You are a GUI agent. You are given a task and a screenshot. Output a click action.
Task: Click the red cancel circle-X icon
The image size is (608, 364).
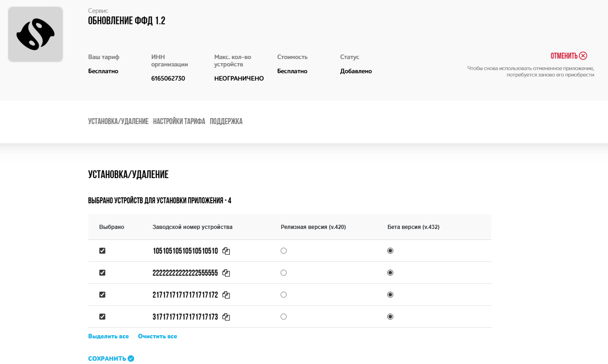click(x=583, y=56)
